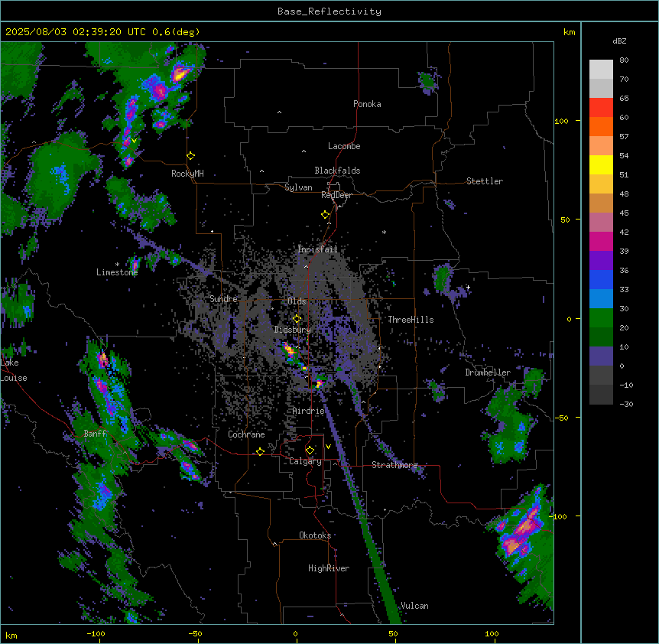
Task: Click the Calgary label
Action: pos(305,461)
